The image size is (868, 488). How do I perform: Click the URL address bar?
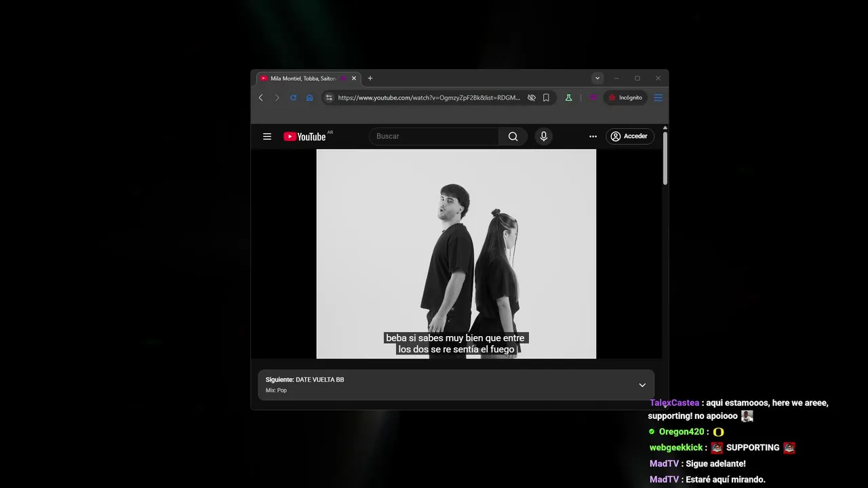click(x=429, y=98)
